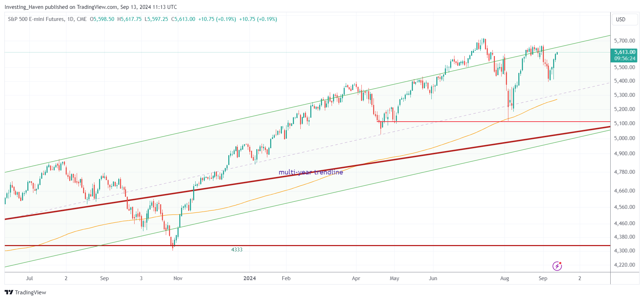Click the 5,500.00 price axis label
Screen dimensions: 644x300
[624, 67]
